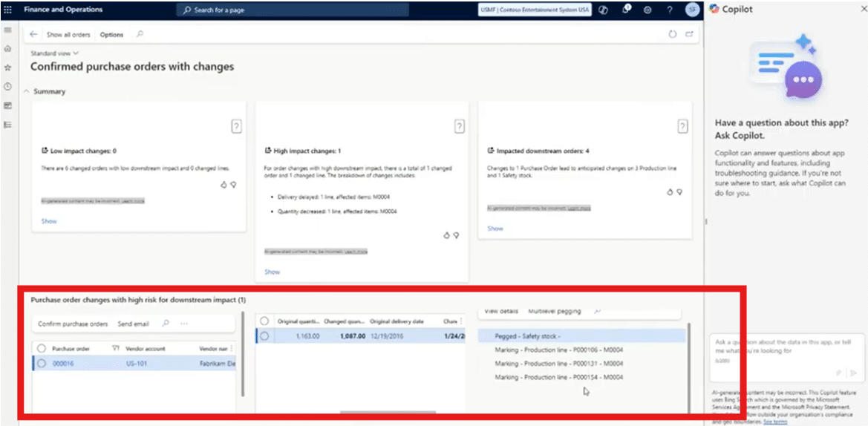Open the Home icon in left sidebar

[x=8, y=48]
